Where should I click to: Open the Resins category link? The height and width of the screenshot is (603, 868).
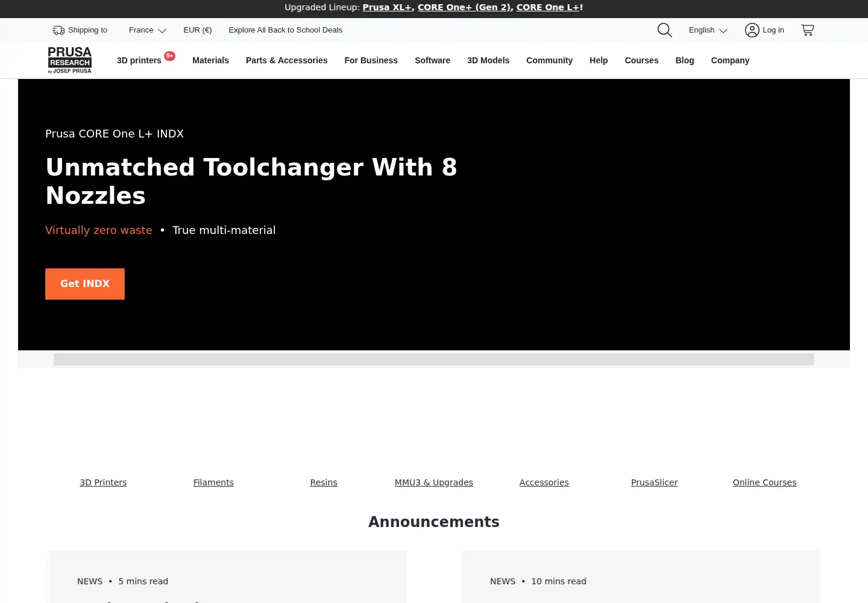click(324, 482)
